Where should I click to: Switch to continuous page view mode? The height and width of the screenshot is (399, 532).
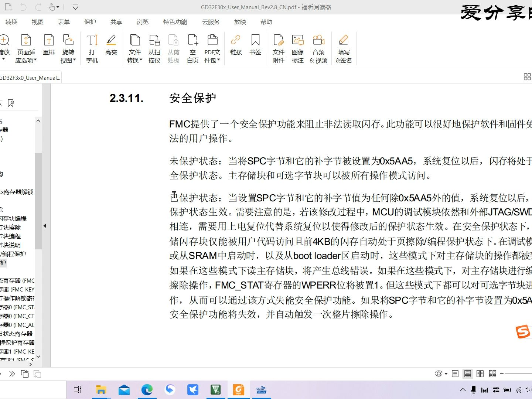468,374
